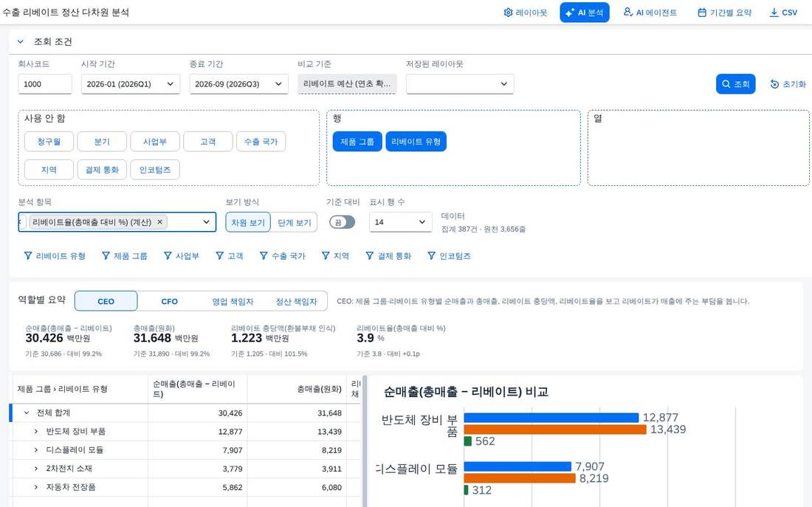Open the 결제 통화 filter
812x507 pixels.
(388, 256)
